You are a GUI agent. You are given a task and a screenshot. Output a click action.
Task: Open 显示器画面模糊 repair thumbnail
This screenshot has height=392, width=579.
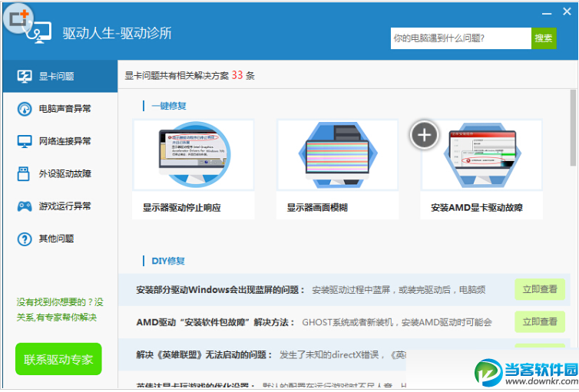(338, 155)
